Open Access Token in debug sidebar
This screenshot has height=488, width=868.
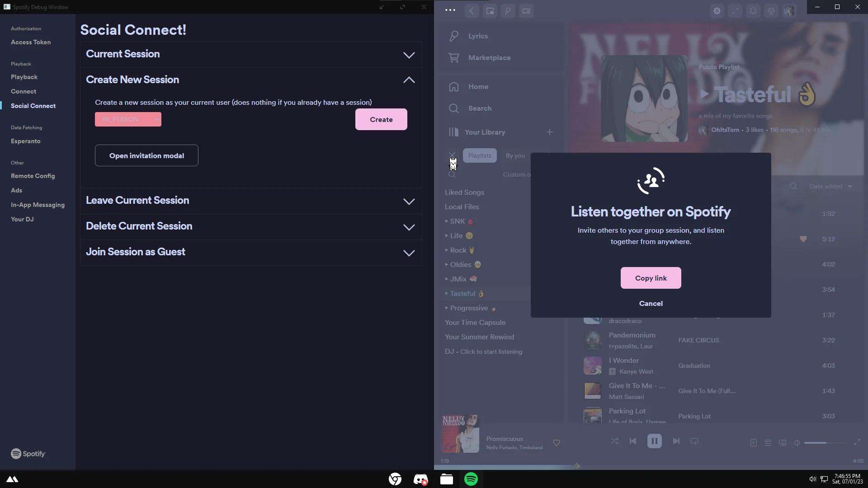[x=31, y=42]
